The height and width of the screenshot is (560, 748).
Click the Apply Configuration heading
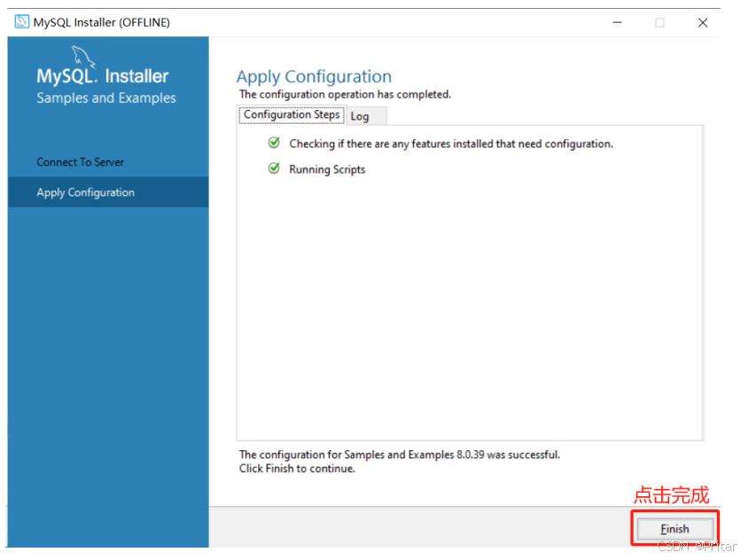[314, 76]
